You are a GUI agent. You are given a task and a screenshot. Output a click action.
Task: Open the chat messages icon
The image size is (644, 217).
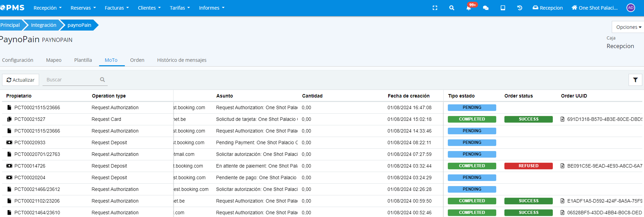pyautogui.click(x=486, y=8)
